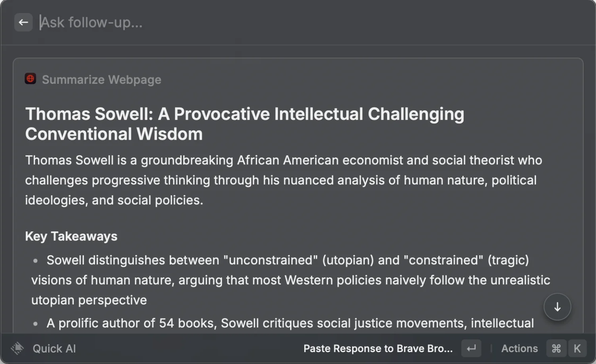The height and width of the screenshot is (364, 596).
Task: Open the Actions menu
Action: click(x=519, y=349)
